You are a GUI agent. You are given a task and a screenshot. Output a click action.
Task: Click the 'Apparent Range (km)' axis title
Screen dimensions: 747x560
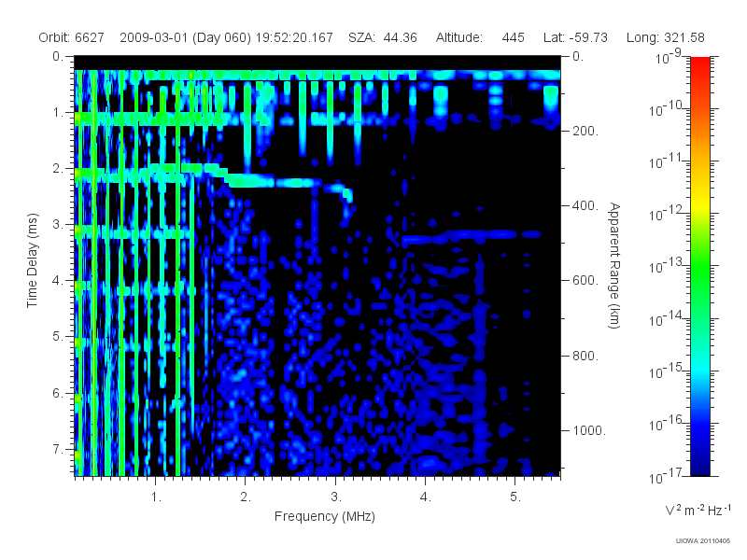(x=614, y=265)
